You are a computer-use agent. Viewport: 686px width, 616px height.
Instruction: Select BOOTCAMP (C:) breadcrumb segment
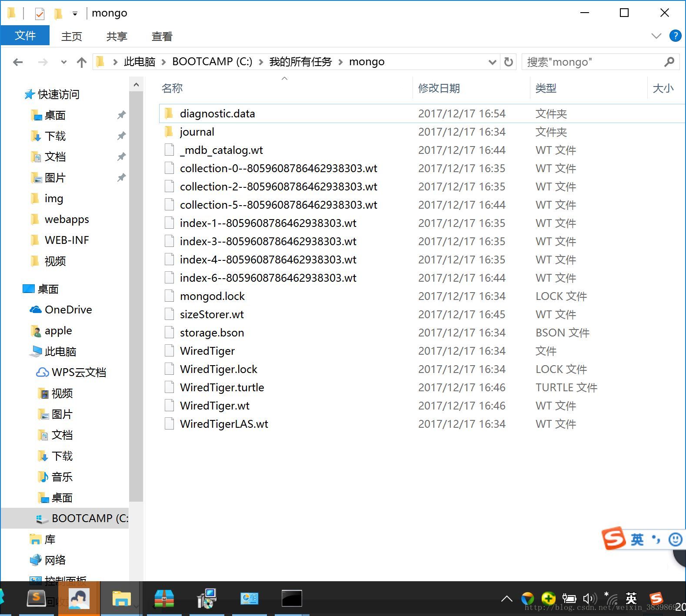point(212,62)
